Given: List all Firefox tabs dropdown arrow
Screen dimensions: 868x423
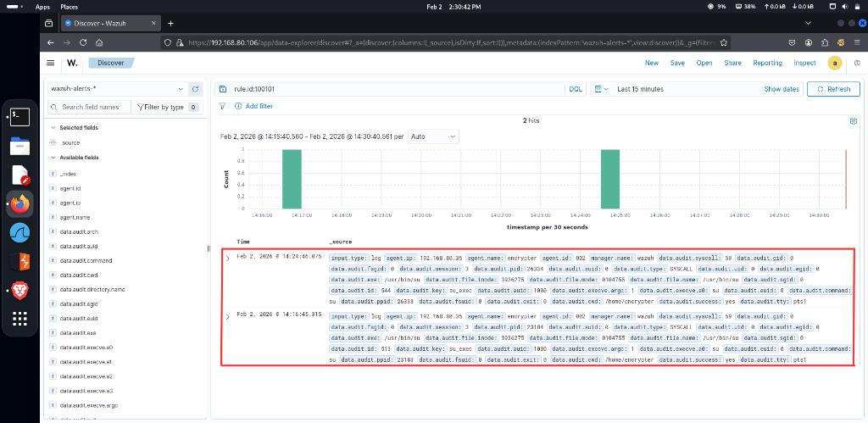Looking at the screenshot, I should tap(808, 23).
